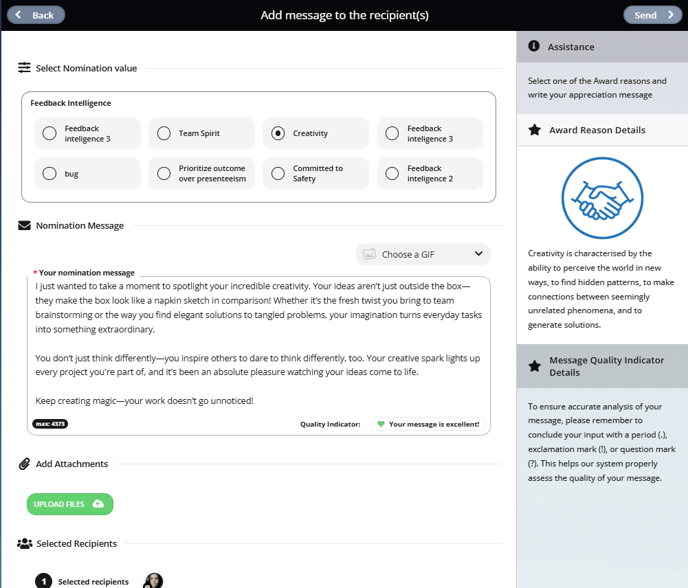Upload files for attachment
The height and width of the screenshot is (588, 688).
pos(70,504)
